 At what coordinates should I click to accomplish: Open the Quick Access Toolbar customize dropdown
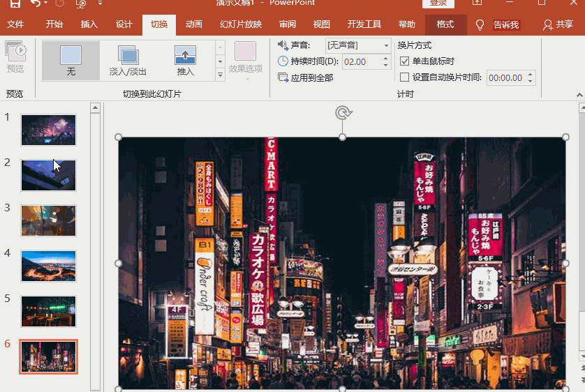click(100, 3)
